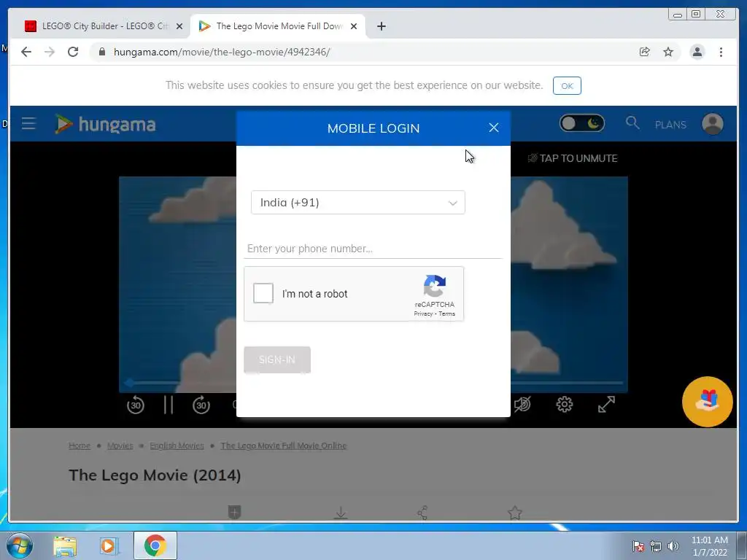747x560 pixels.
Task: Pause the video playback
Action: click(169, 405)
